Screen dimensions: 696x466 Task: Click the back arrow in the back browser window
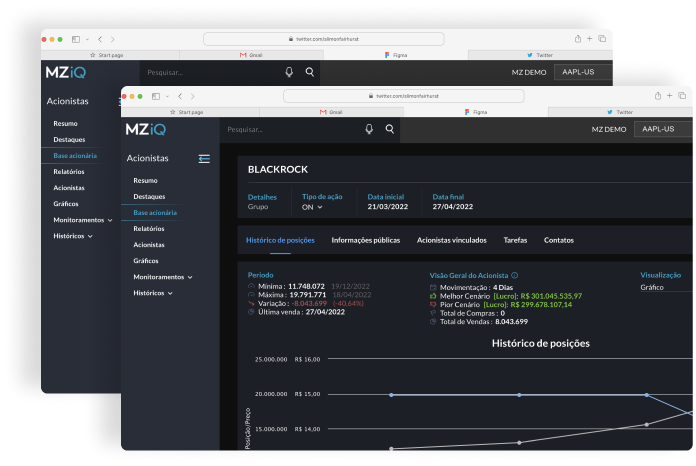tap(100, 39)
